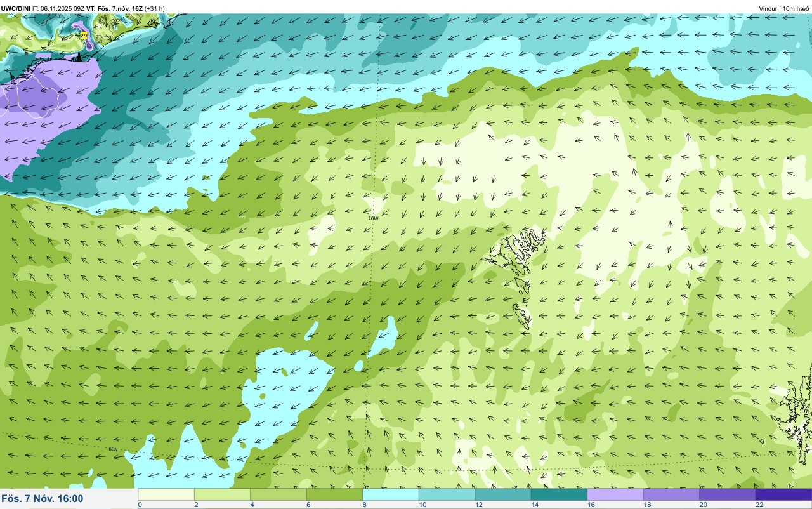Click the '06.11.2025 09Z' initialization time

pos(63,8)
